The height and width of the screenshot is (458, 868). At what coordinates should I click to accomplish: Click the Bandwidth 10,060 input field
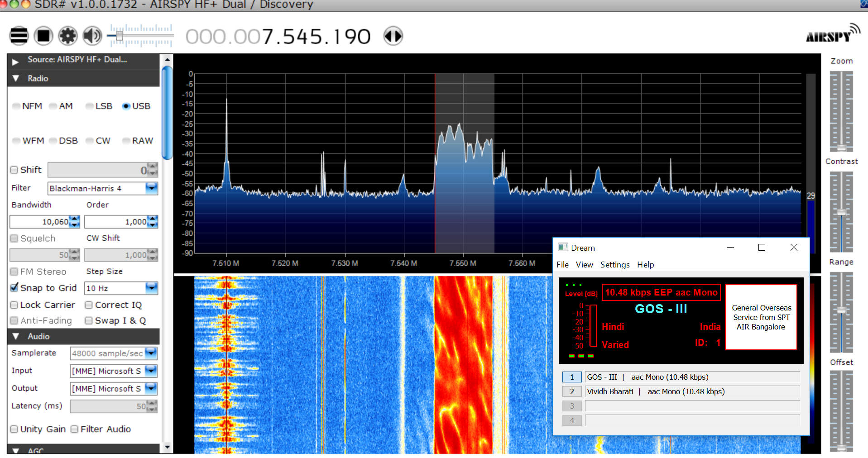click(40, 222)
